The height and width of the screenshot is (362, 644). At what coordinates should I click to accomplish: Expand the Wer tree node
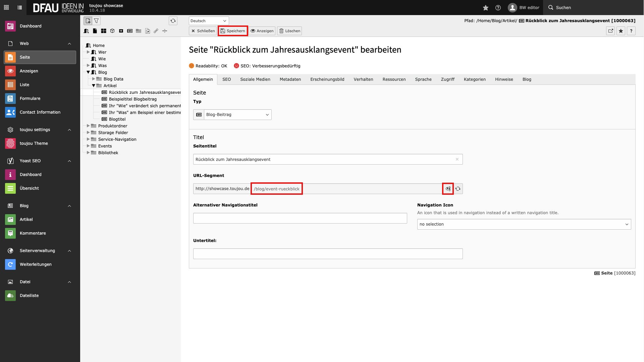click(88, 52)
